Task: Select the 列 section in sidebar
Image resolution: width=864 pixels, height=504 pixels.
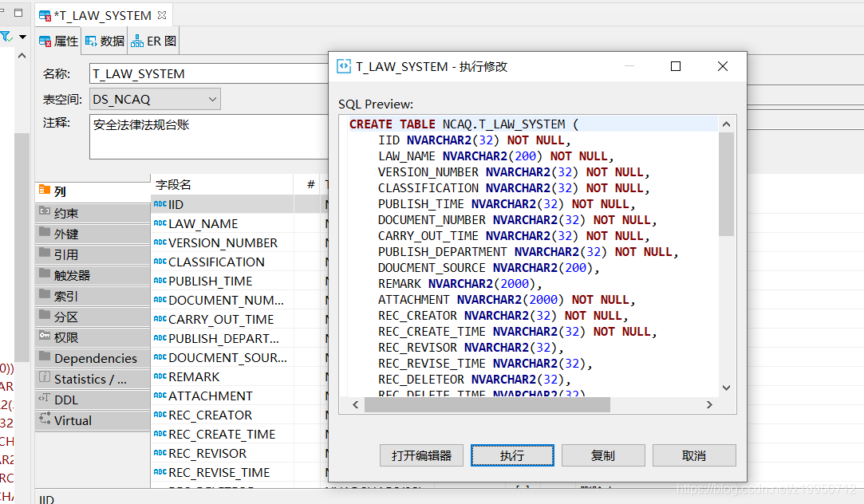Action: (x=93, y=191)
